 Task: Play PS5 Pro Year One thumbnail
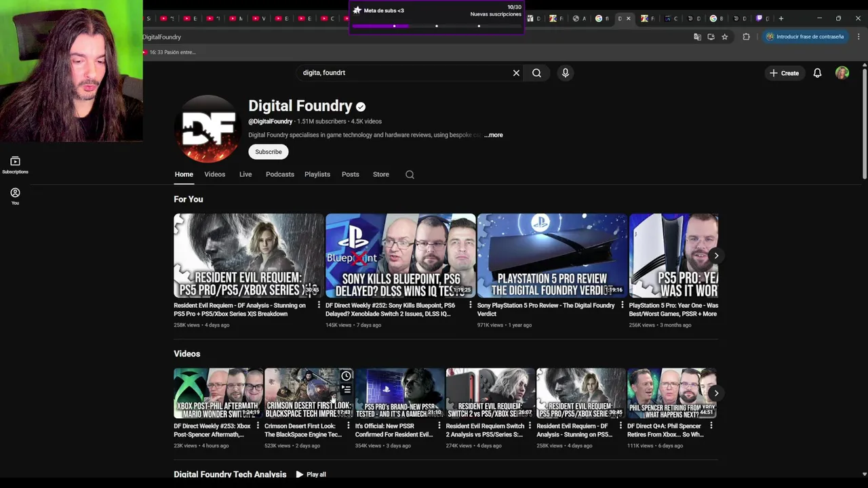click(673, 256)
